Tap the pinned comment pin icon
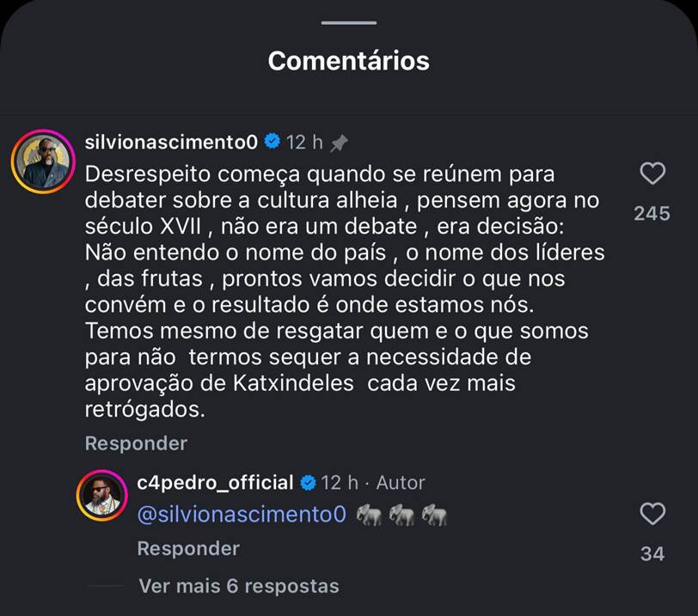Viewport: 698px width, 616px height. 339,143
